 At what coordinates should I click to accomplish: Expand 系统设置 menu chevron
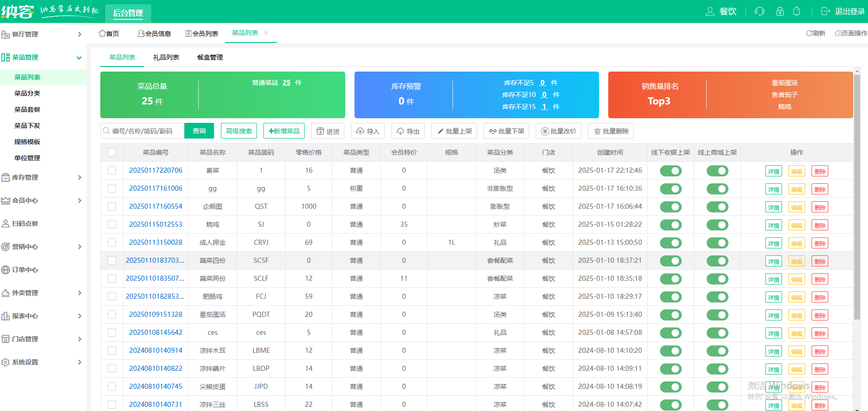(x=79, y=362)
